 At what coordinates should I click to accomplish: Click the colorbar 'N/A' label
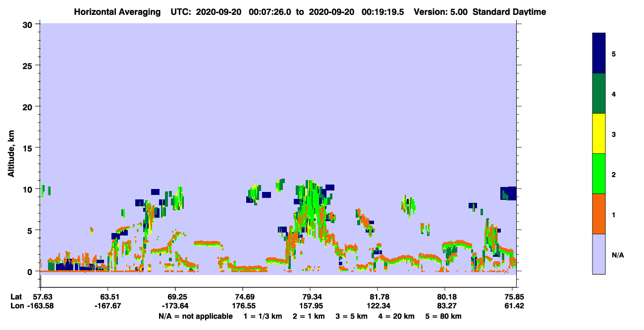[x=618, y=255]
